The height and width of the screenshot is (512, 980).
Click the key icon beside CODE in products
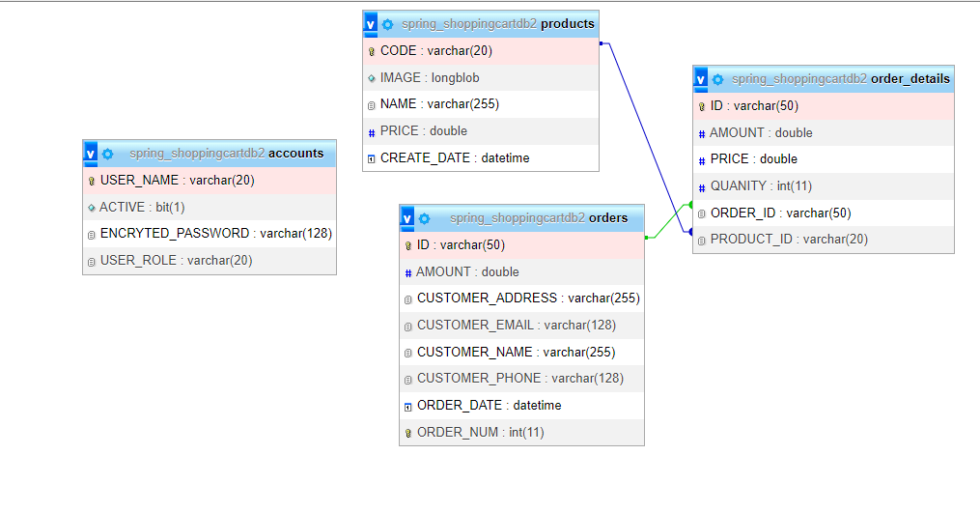pyautogui.click(x=372, y=51)
